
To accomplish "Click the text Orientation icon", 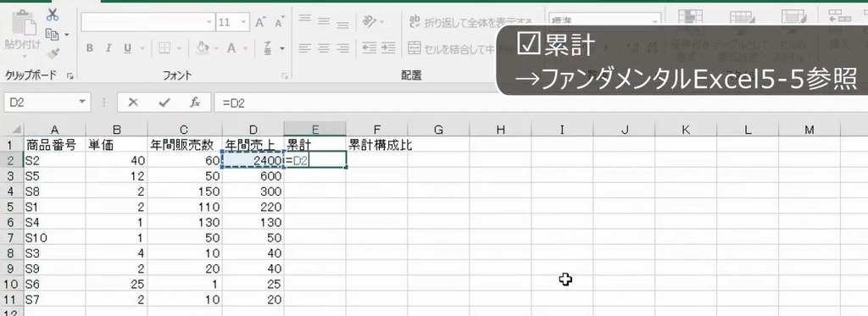I will [x=370, y=22].
